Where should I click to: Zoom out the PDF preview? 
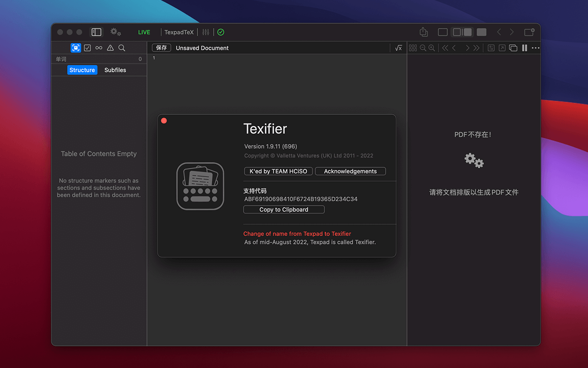click(423, 48)
